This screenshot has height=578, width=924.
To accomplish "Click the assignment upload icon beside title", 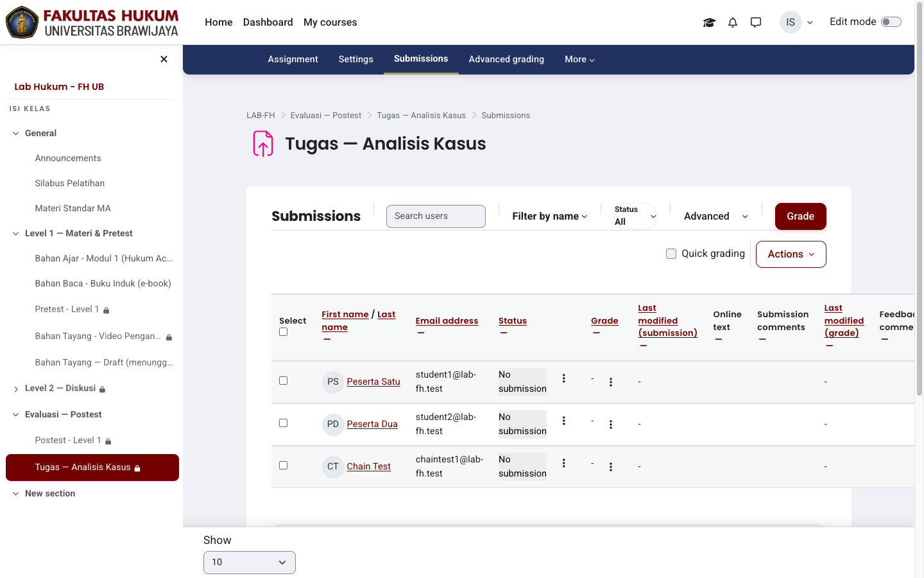I will 263,144.
